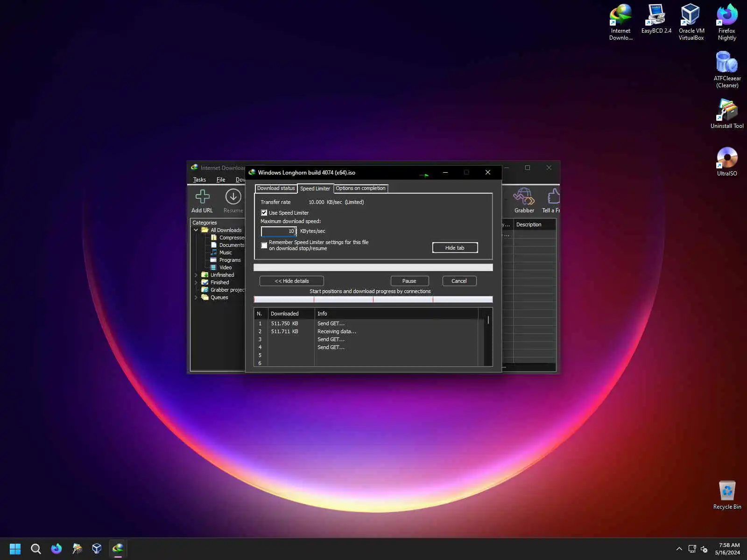Screen dimensions: 747x560
Task: Select the Music category
Action: coord(221,252)
